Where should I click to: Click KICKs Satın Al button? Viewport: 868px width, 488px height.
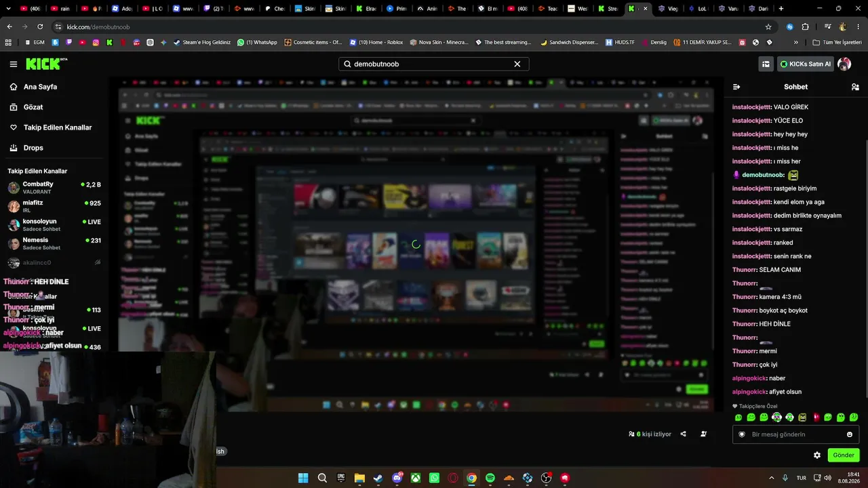[x=806, y=64]
